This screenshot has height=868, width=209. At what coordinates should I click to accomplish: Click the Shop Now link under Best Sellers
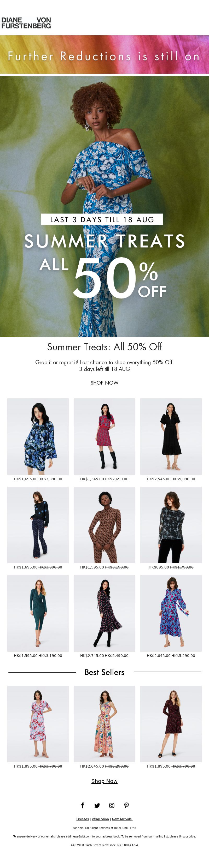click(x=104, y=781)
